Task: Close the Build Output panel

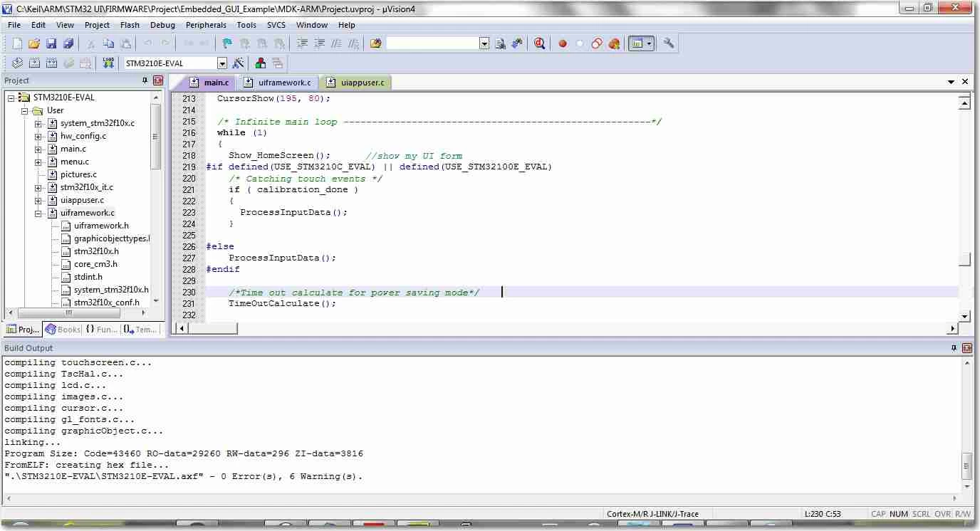Action: click(966, 348)
